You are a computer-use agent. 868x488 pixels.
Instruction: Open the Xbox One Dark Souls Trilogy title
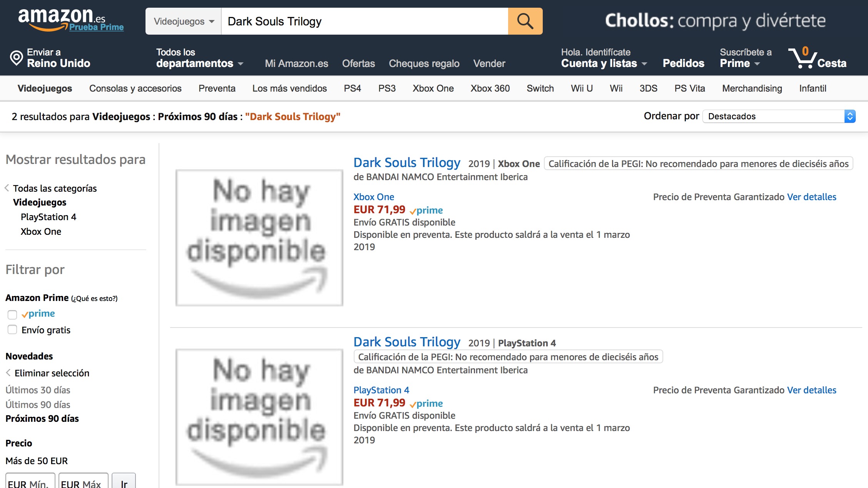[x=407, y=163]
